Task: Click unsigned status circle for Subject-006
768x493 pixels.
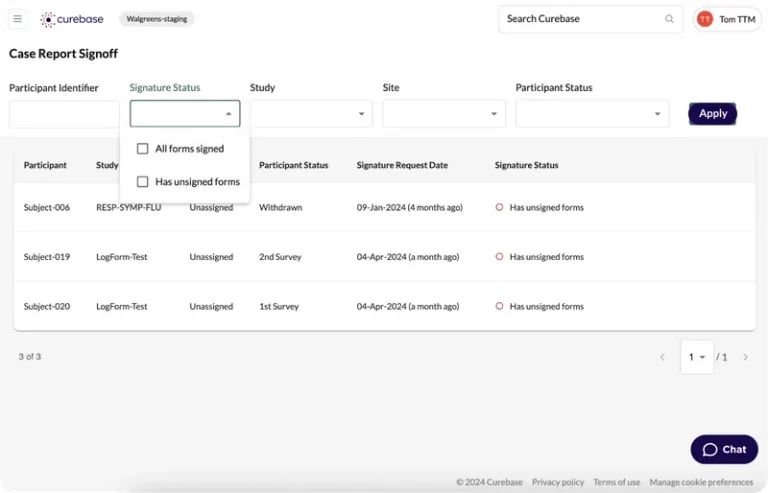Action: tap(499, 208)
